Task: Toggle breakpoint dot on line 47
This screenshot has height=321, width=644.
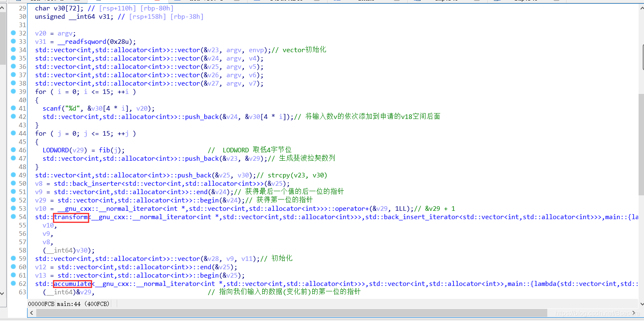Action: pyautogui.click(x=13, y=158)
